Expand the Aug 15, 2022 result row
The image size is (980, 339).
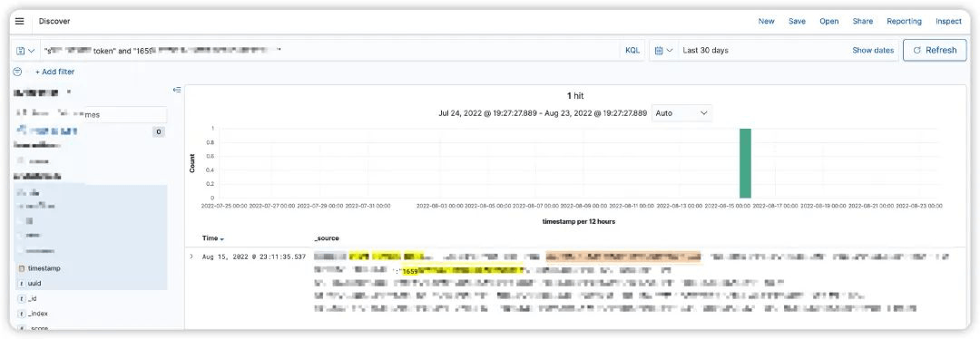tap(191, 257)
